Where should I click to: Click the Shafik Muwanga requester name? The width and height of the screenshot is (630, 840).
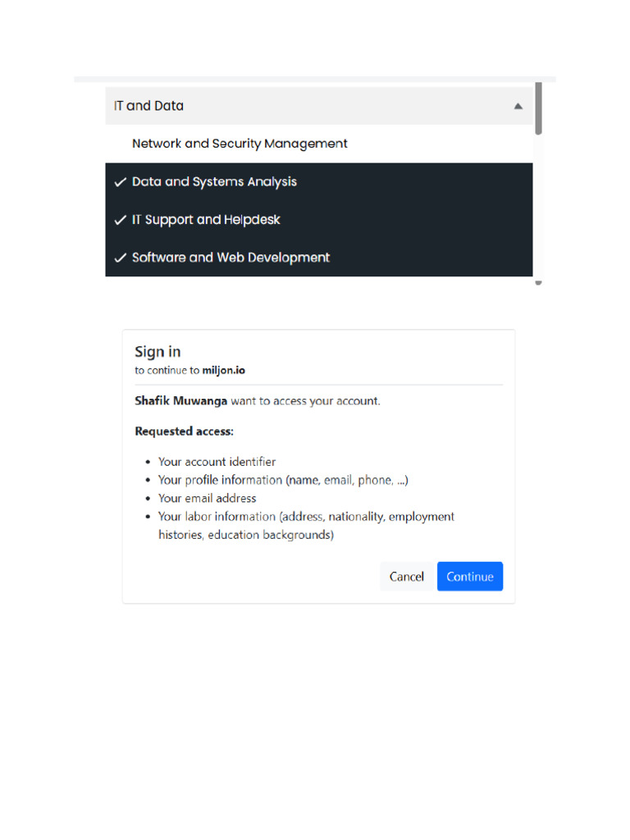[180, 400]
